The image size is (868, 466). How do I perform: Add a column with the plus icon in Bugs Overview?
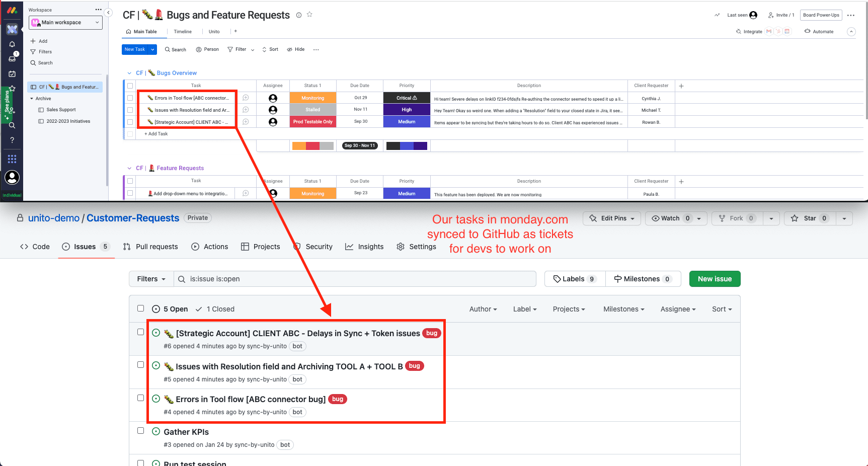click(681, 86)
